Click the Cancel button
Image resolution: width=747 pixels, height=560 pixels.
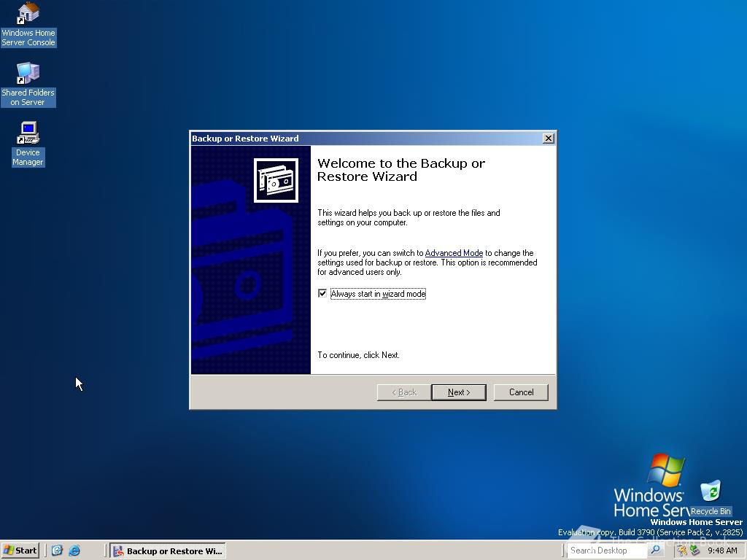[x=521, y=392]
